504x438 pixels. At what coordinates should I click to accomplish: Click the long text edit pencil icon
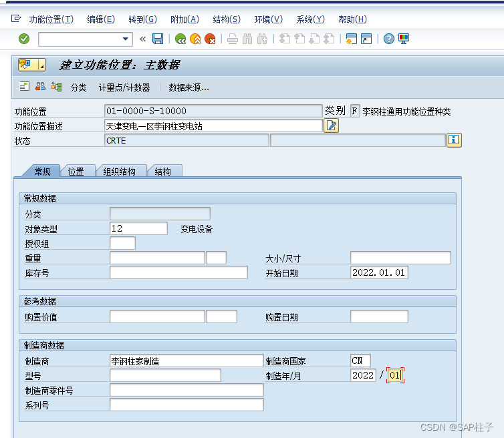point(332,126)
